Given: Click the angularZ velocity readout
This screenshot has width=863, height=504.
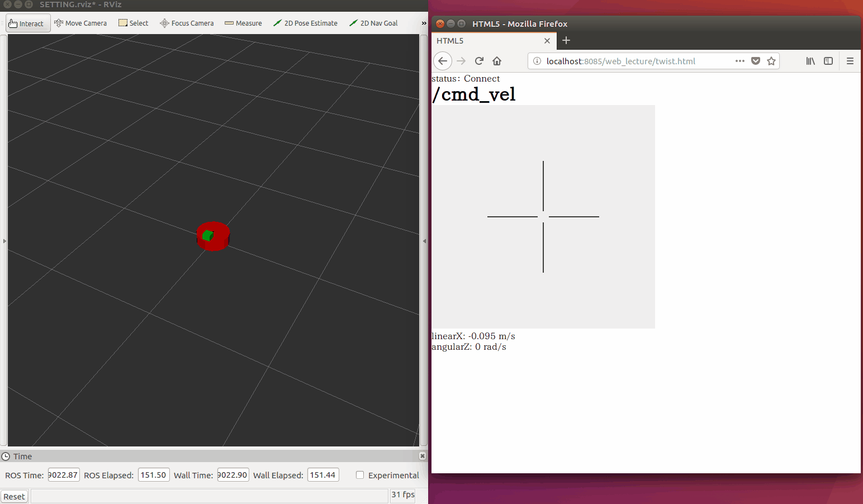Looking at the screenshot, I should [x=469, y=347].
